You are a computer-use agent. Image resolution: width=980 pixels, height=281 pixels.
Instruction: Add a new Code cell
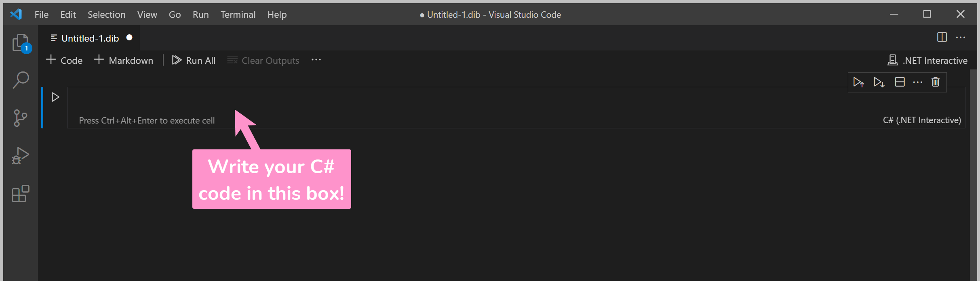pos(65,61)
